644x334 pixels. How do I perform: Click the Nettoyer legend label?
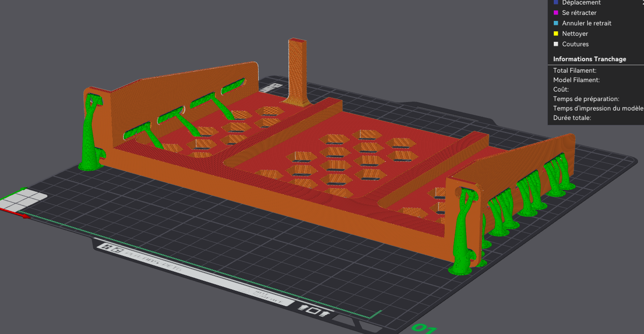(575, 34)
